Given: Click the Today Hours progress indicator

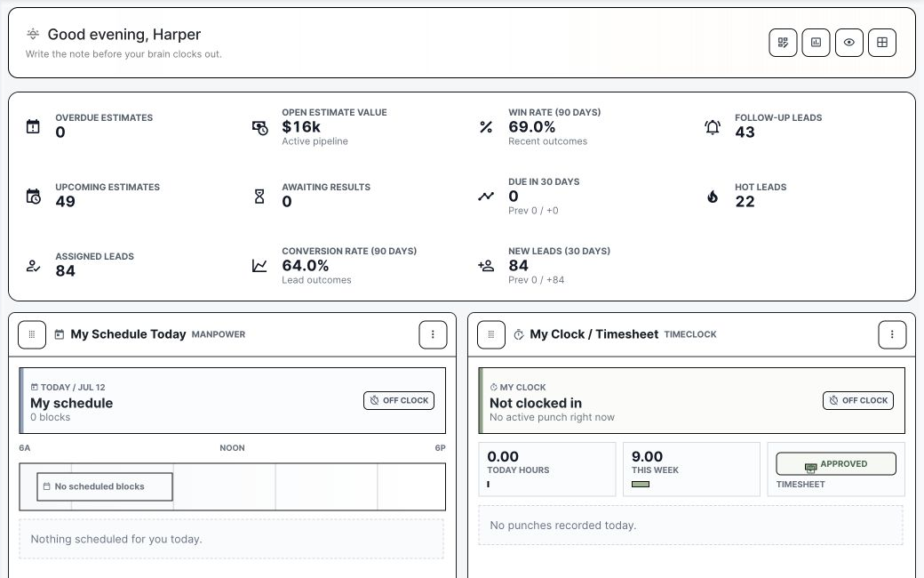Looking at the screenshot, I should coord(488,485).
